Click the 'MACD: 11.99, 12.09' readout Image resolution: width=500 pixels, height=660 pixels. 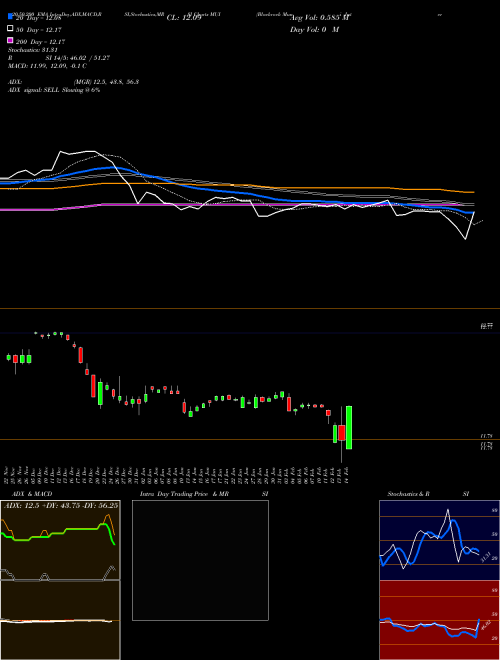tap(48, 66)
